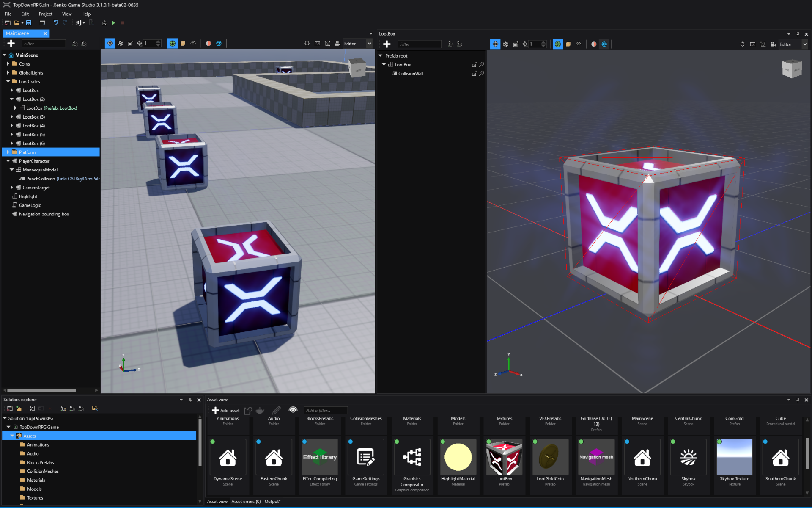Select the rotation gizmo tool
This screenshot has height=508, width=812.
pyautogui.click(x=120, y=43)
